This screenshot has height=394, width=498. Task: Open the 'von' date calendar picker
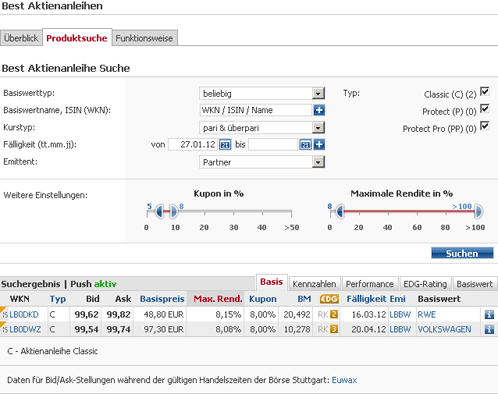click(x=225, y=145)
